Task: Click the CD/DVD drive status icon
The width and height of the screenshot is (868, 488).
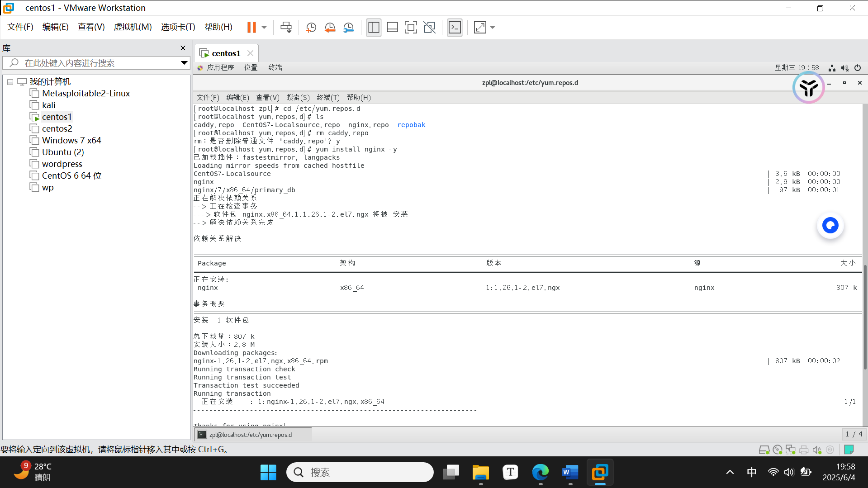Action: (778, 450)
